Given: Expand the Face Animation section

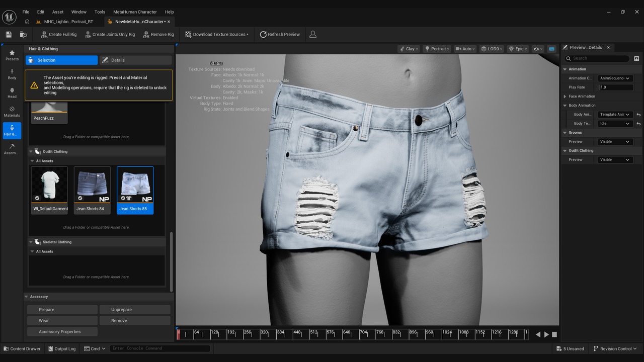Looking at the screenshot, I should pyautogui.click(x=565, y=96).
